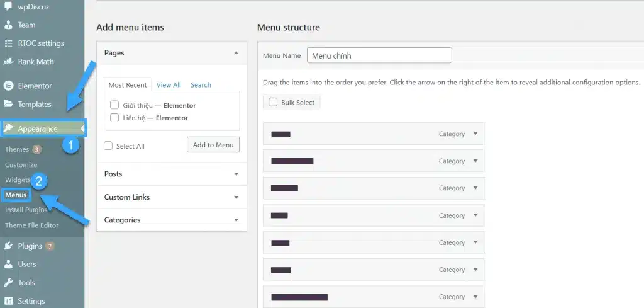This screenshot has width=644, height=308.
Task: Click the Menu Name input field
Action: [x=379, y=55]
